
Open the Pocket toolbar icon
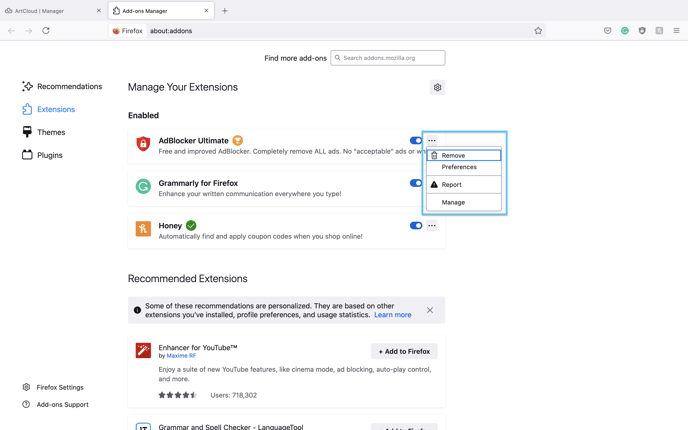pos(607,31)
